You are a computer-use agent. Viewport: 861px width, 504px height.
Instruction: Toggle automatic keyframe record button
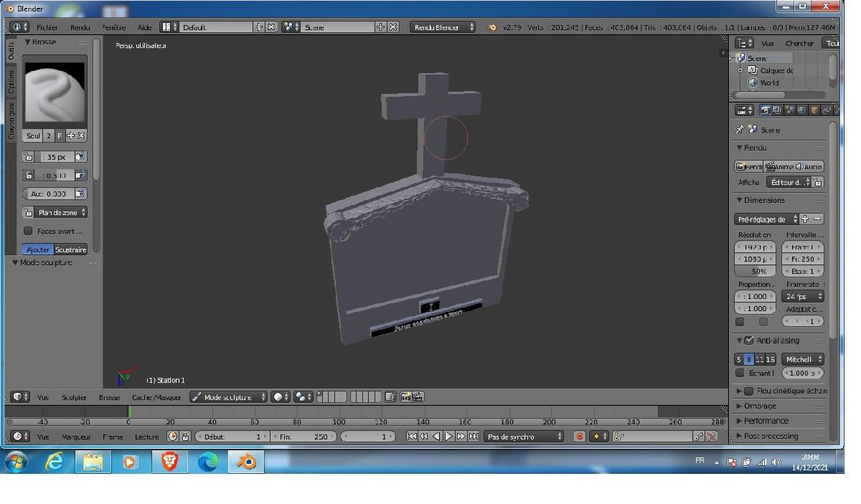(579, 436)
